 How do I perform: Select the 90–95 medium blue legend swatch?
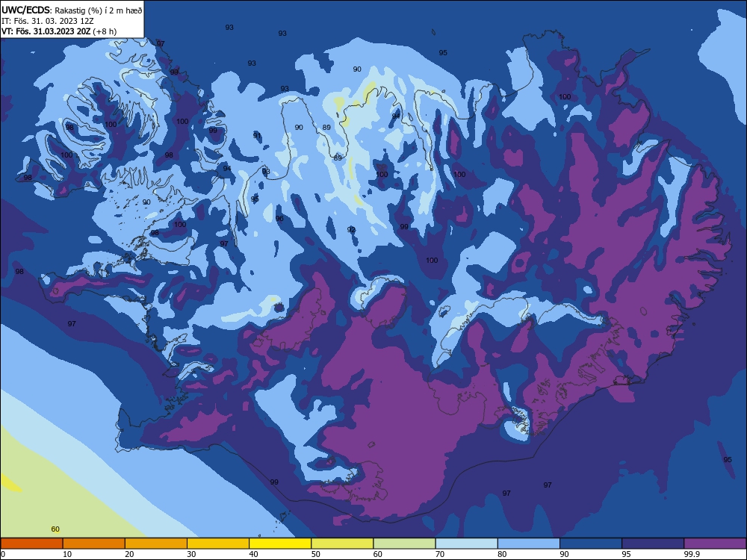tap(591, 544)
